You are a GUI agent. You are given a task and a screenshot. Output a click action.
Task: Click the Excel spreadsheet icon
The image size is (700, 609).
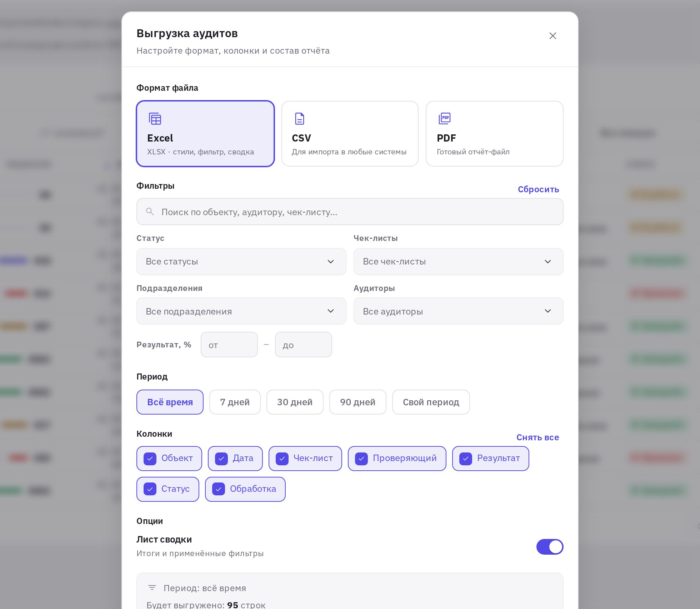(x=155, y=119)
